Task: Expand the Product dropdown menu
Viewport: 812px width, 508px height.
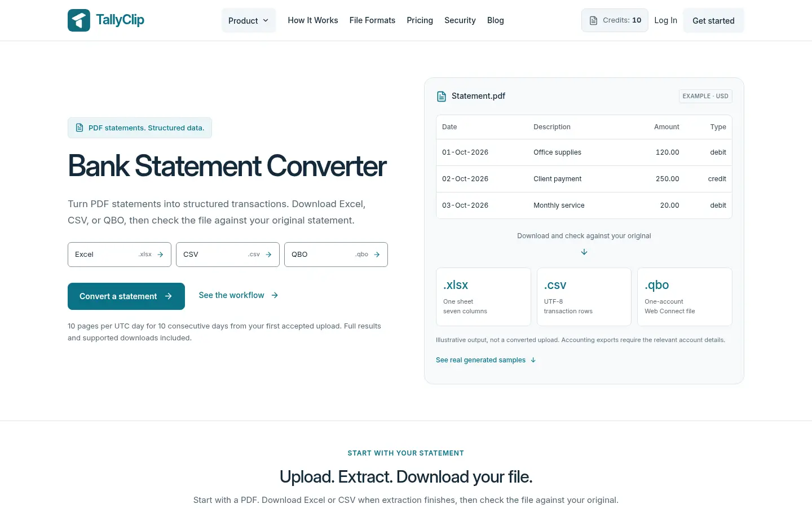Action: pos(249,20)
